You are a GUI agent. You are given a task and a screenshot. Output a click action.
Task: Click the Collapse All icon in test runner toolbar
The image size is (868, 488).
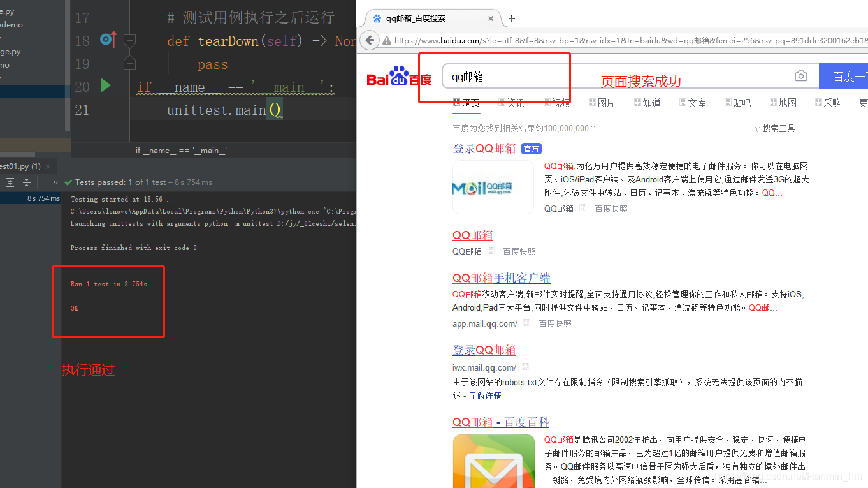pyautogui.click(x=27, y=182)
